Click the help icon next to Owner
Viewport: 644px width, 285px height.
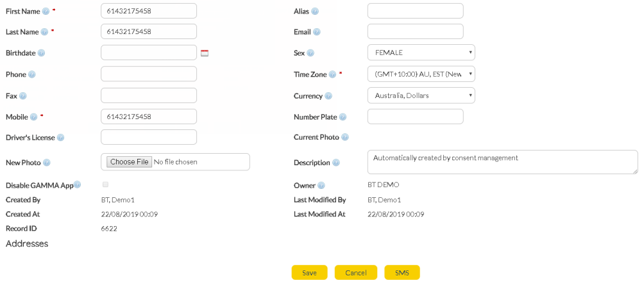tap(321, 186)
